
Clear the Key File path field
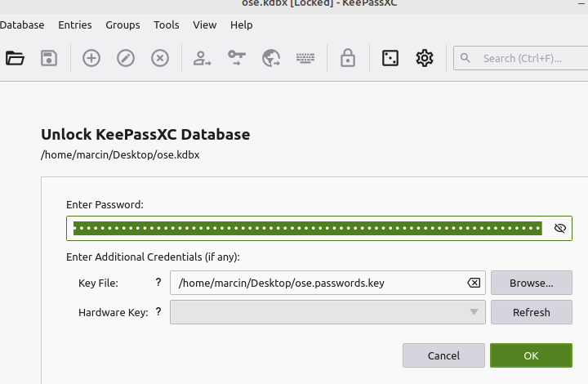coord(474,283)
